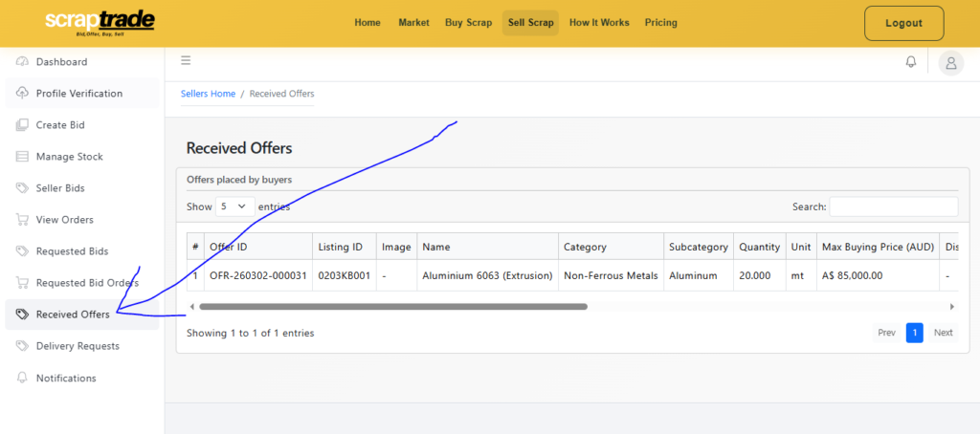Click the Profile Verification upload icon
The height and width of the screenshot is (434, 980).
(23, 93)
